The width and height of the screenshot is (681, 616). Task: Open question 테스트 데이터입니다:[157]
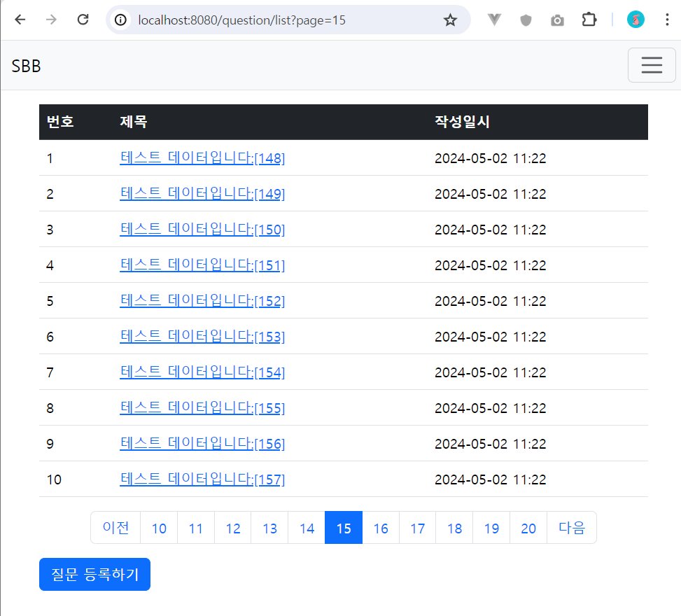point(202,479)
